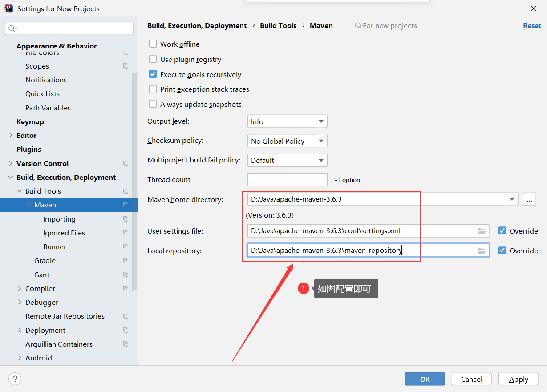Click Cancel button

pyautogui.click(x=472, y=379)
